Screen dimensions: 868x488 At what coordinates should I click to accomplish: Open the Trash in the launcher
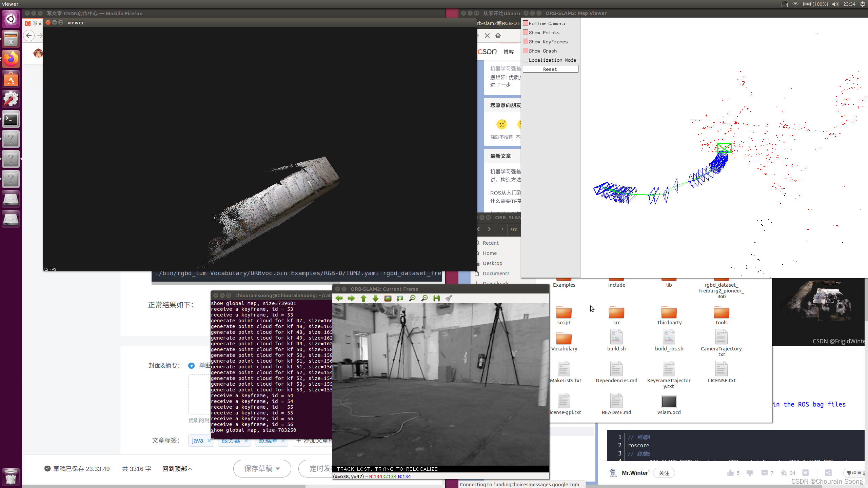click(x=11, y=476)
